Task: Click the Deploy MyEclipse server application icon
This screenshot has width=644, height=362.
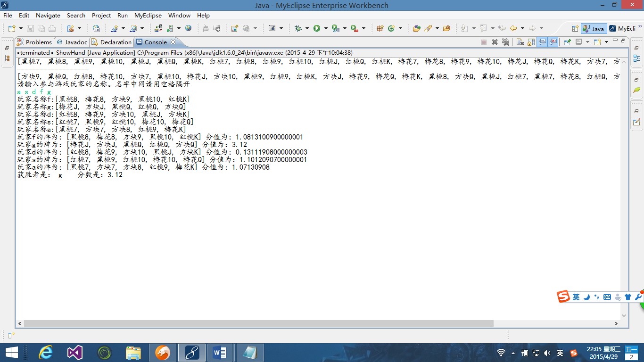Action: tap(158, 28)
